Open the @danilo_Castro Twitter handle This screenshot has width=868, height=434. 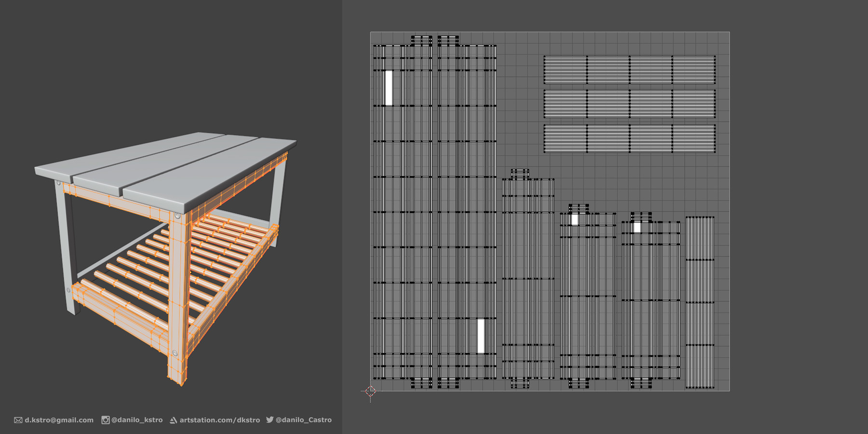point(305,420)
